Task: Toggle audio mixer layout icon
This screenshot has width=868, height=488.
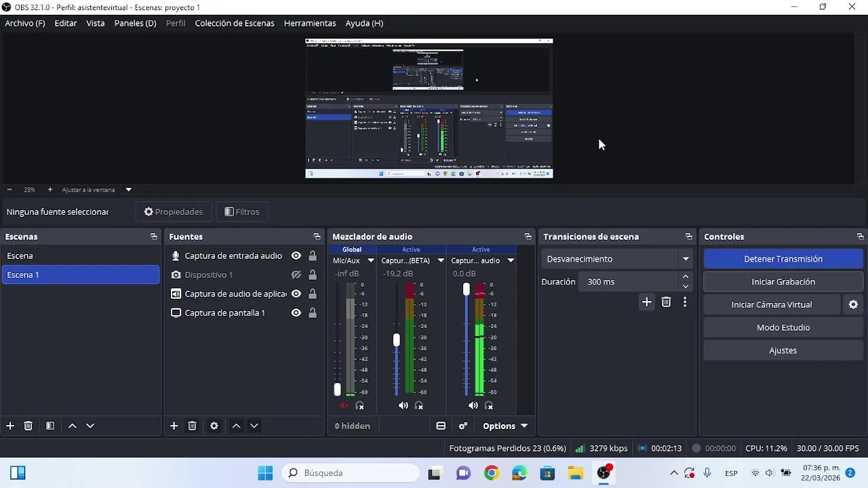Action: click(441, 426)
